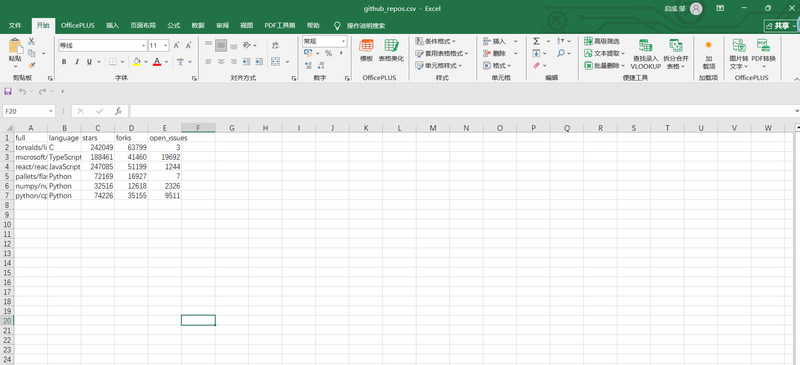Click the Sort and Filter icon
This screenshot has height=365, width=800.
(x=561, y=41)
